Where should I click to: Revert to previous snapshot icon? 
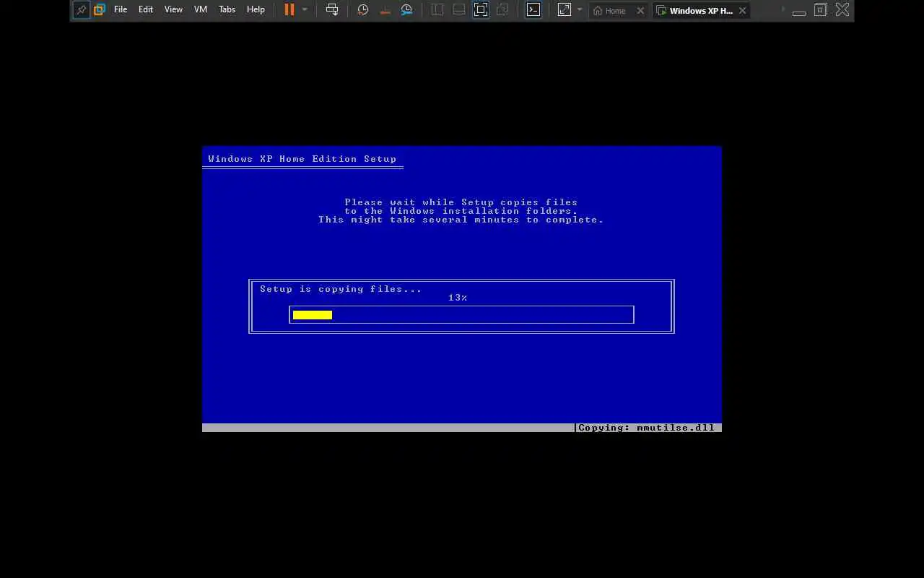385,10
